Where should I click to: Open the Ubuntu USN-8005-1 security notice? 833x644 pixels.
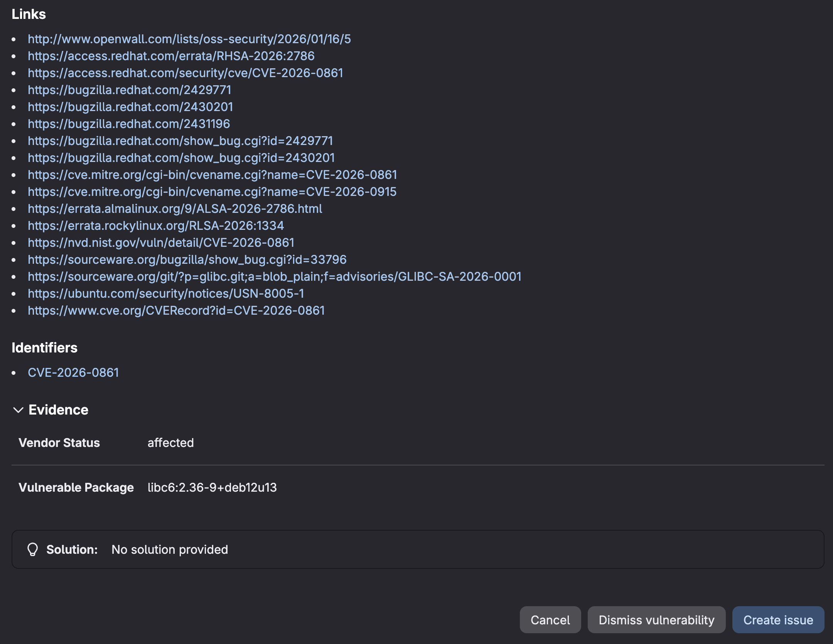pos(165,293)
